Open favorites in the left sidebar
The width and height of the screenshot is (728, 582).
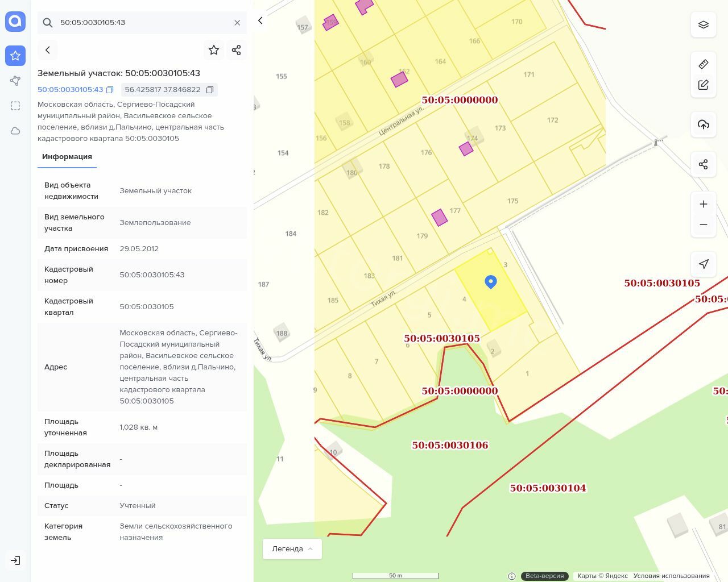click(x=15, y=56)
